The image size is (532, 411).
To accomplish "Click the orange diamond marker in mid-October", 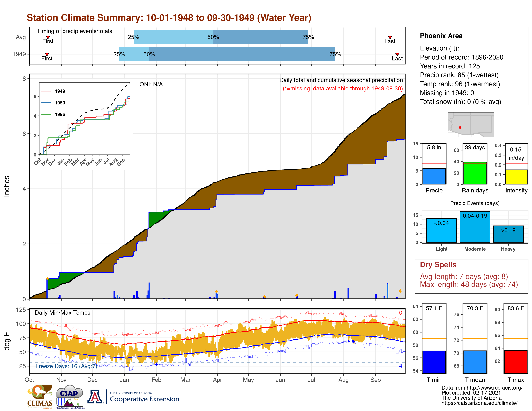I will coord(47,279).
